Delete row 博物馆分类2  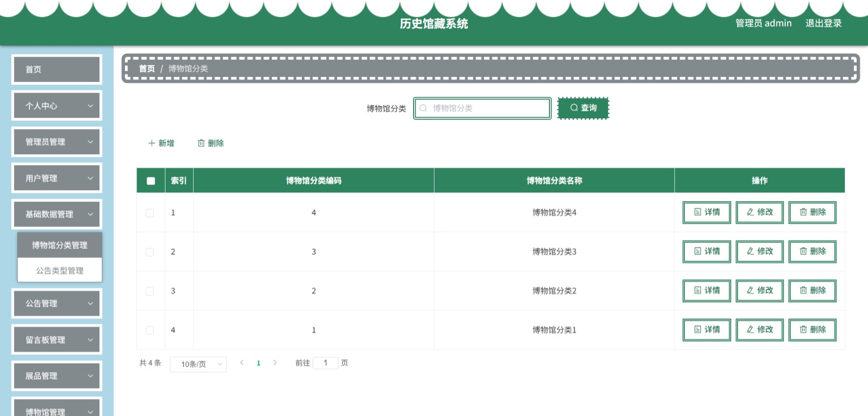[x=812, y=291]
